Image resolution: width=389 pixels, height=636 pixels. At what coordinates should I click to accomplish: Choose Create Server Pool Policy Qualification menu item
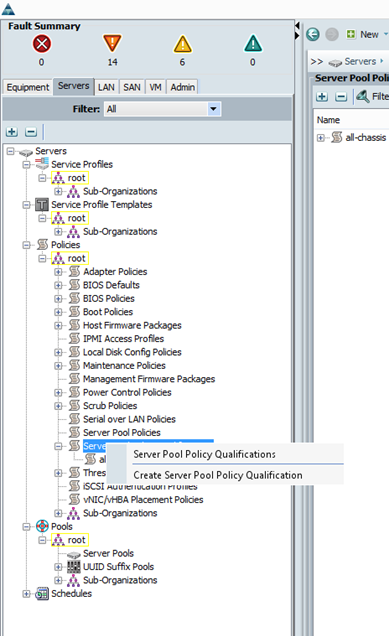click(218, 475)
